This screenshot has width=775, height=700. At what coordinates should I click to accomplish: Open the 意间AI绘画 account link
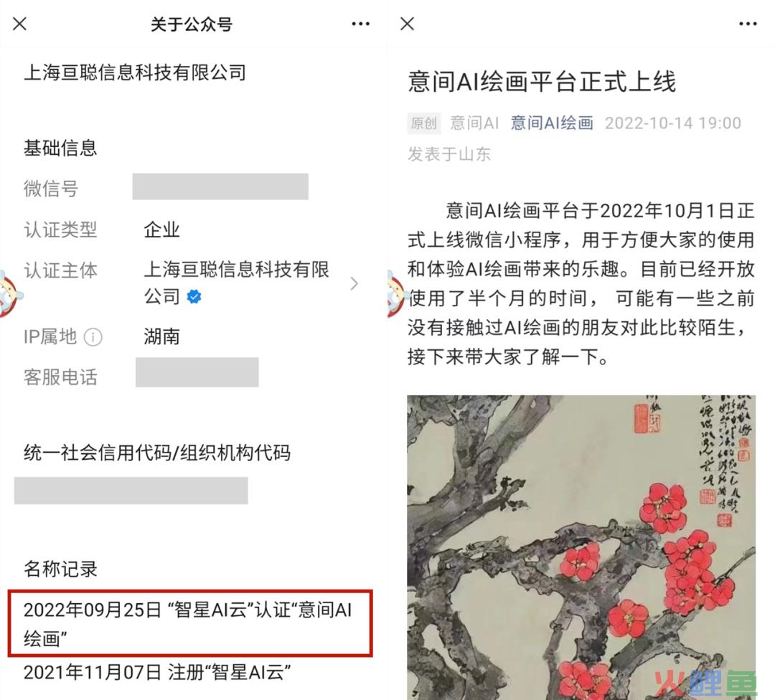pos(552,123)
